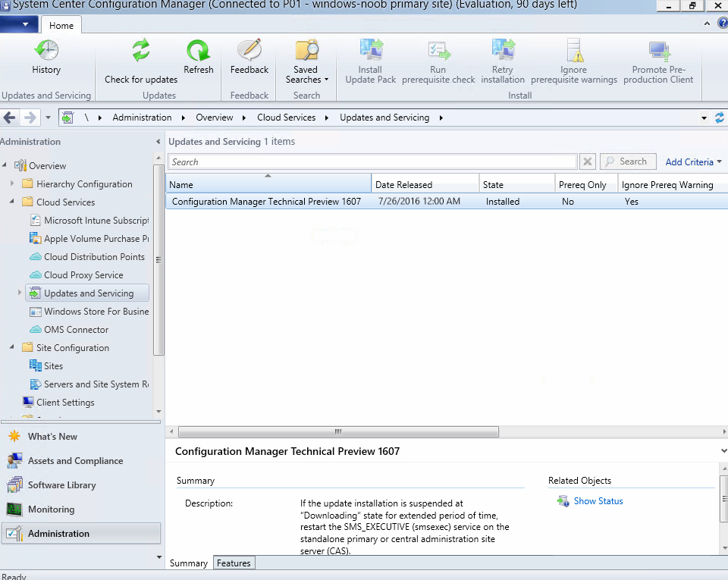The height and width of the screenshot is (580, 728).
Task: Expand the Updates and Servicing node
Action: (20, 293)
